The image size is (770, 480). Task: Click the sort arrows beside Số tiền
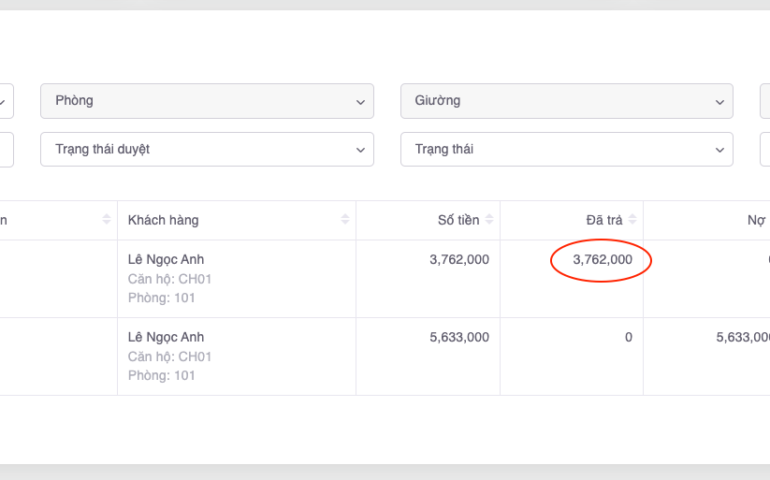[x=489, y=219]
